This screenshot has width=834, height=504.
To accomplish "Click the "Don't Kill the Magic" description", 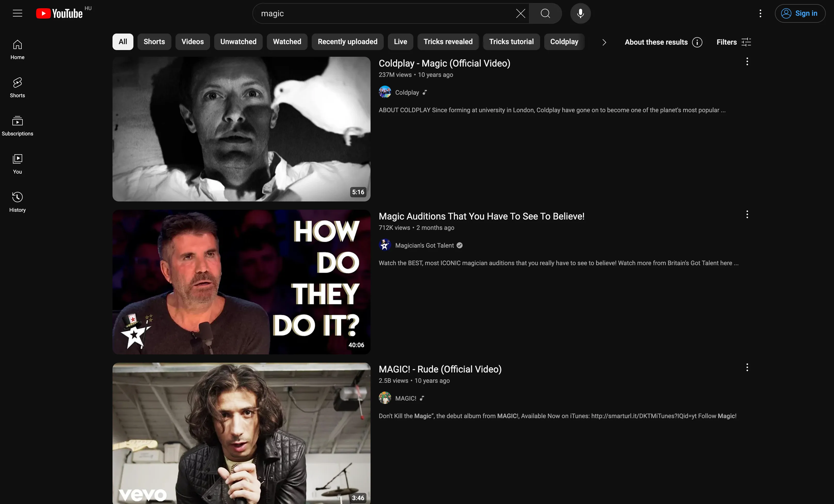I will point(557,416).
